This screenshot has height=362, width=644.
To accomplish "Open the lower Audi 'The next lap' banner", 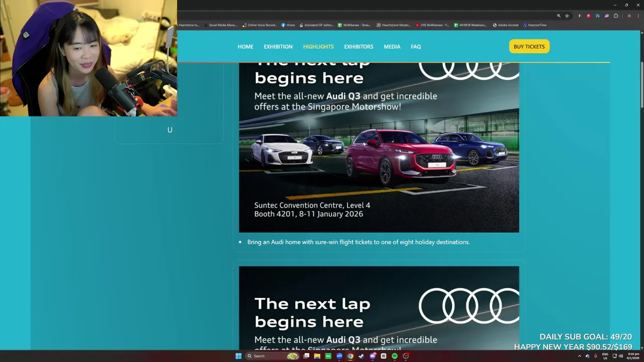I will pos(379,308).
